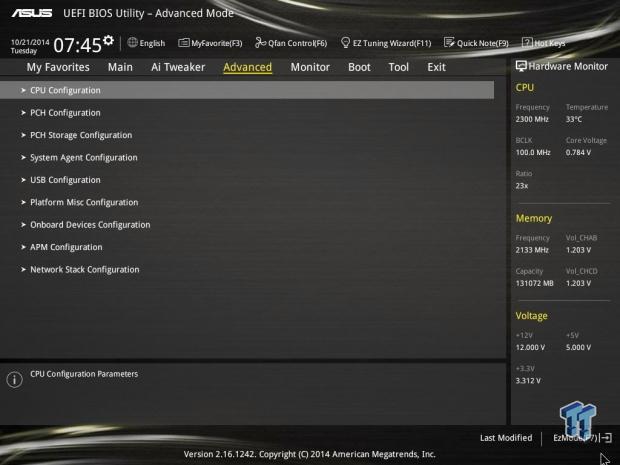620x465 pixels.
Task: Click the clock settings gear icon
Action: click(x=108, y=40)
